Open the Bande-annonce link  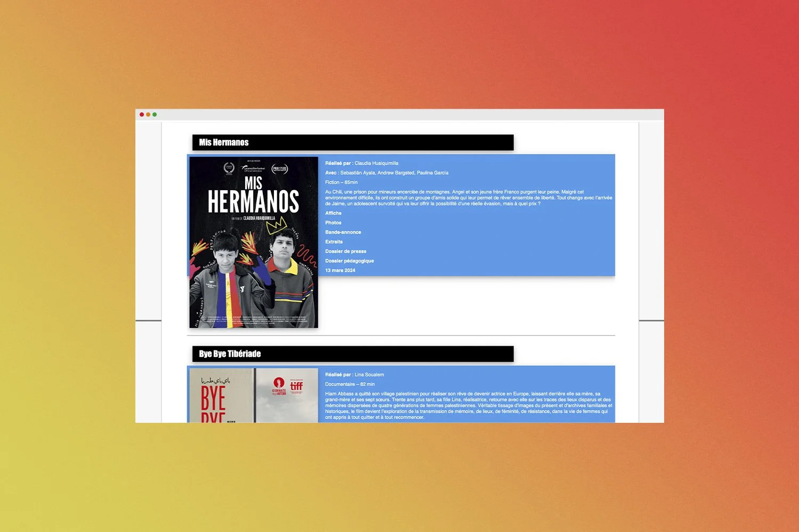(343, 232)
